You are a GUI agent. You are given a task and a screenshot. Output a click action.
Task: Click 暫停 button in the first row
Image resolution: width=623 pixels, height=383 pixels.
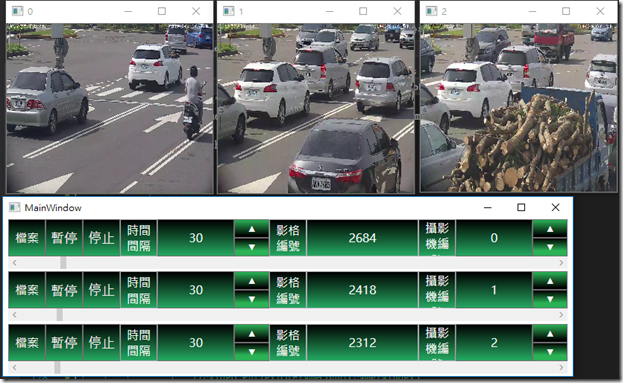pos(64,238)
